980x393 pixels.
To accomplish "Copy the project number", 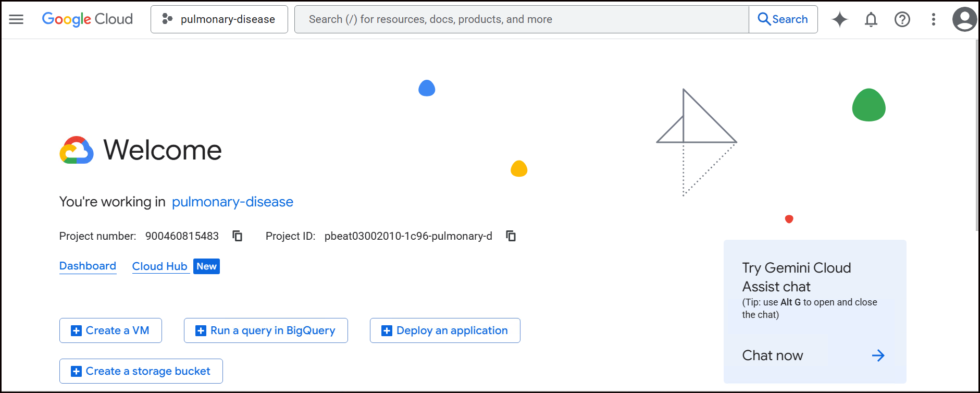I will [238, 236].
